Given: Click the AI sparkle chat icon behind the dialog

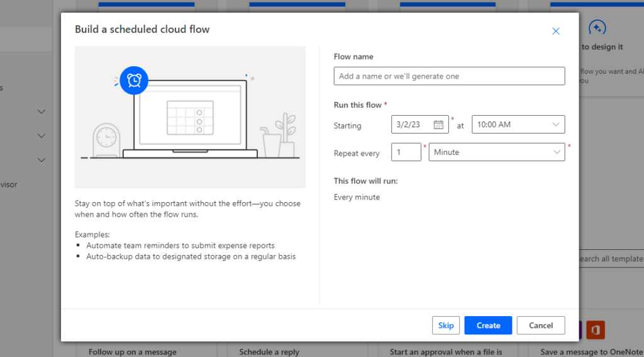Looking at the screenshot, I should click(597, 28).
